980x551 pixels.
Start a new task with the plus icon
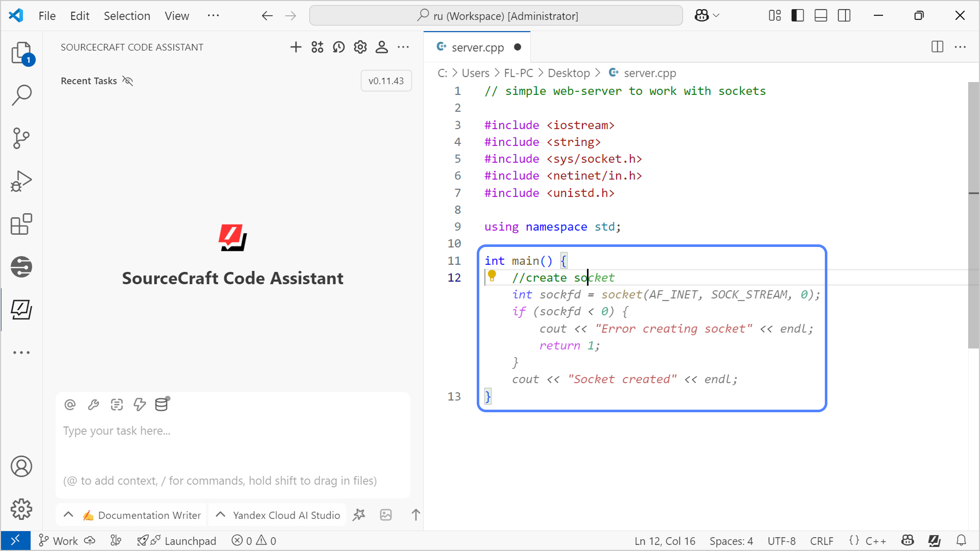[296, 47]
